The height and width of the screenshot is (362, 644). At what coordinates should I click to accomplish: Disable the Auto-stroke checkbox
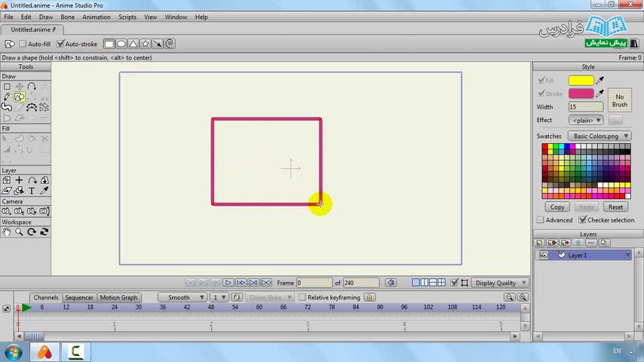pos(60,44)
